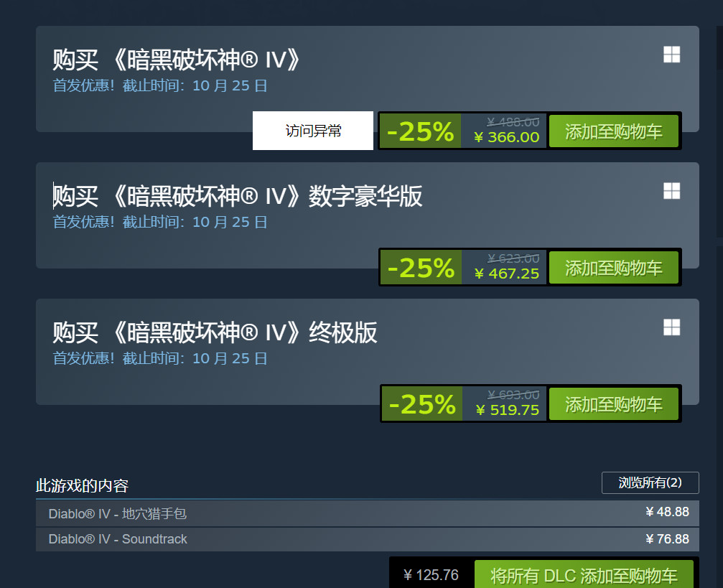This screenshot has width=723, height=588.
Task: Click the ¥366.00 discounted price
Action: [506, 137]
